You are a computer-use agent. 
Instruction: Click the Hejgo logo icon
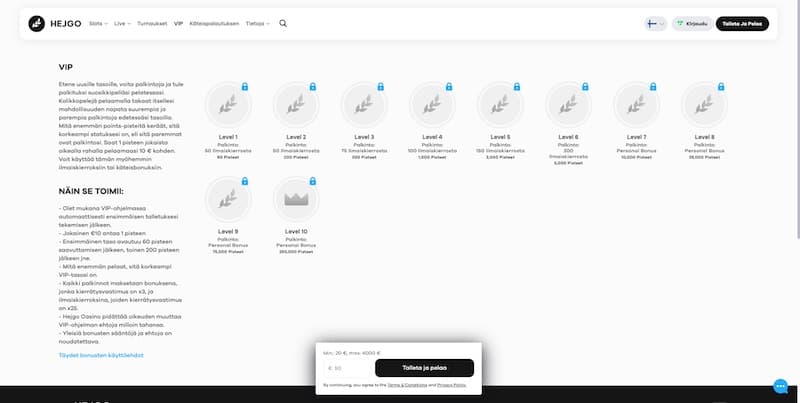pyautogui.click(x=37, y=23)
